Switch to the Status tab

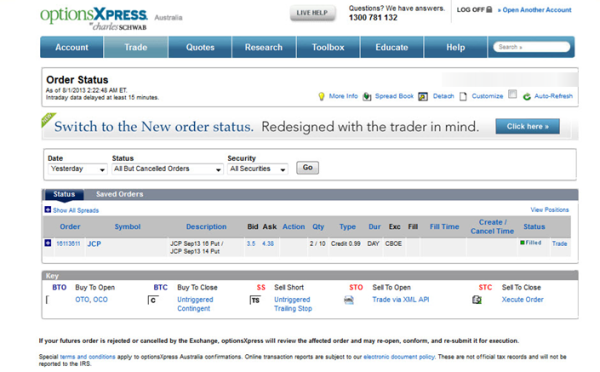[64, 194]
